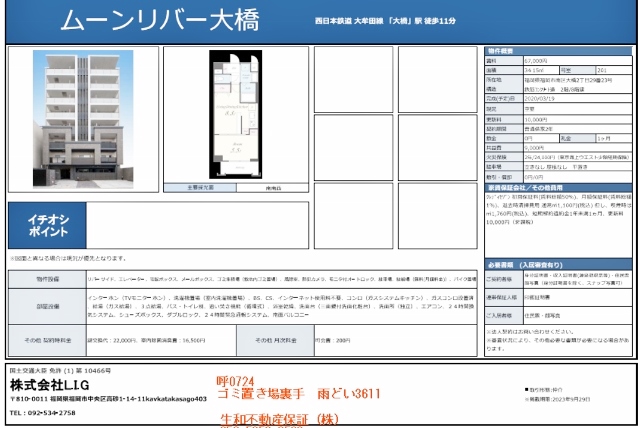The height and width of the screenshot is (428, 640).
Task: Click the 完成(予定)日 date row
Action: [559, 100]
